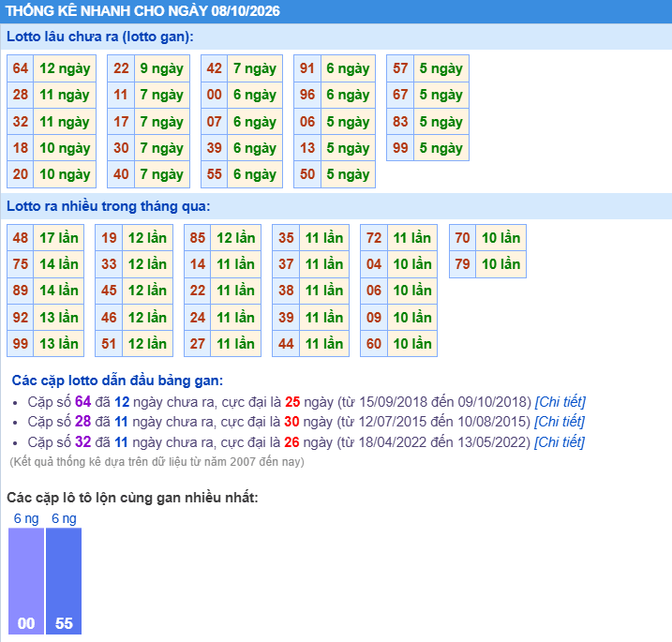
Task: Click 'Lotto ra nhiều trong tháng qua' heading
Action: pos(109,206)
